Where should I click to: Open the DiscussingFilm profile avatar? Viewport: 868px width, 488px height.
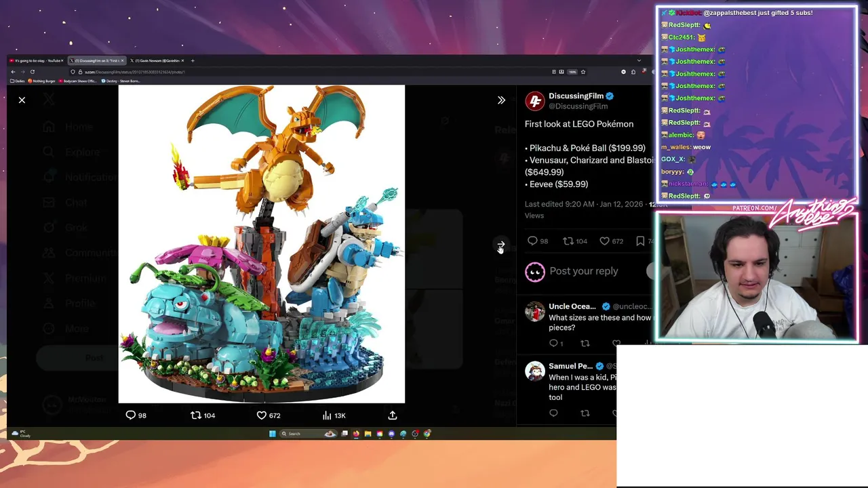click(535, 101)
